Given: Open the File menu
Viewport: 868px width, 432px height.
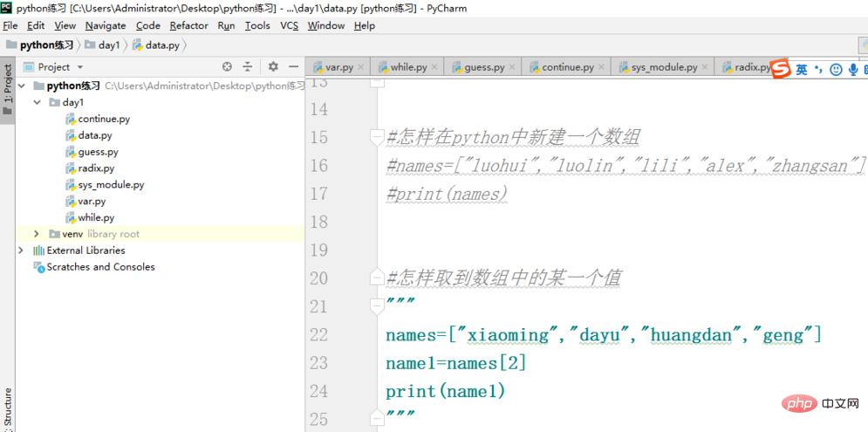Looking at the screenshot, I should (10, 25).
